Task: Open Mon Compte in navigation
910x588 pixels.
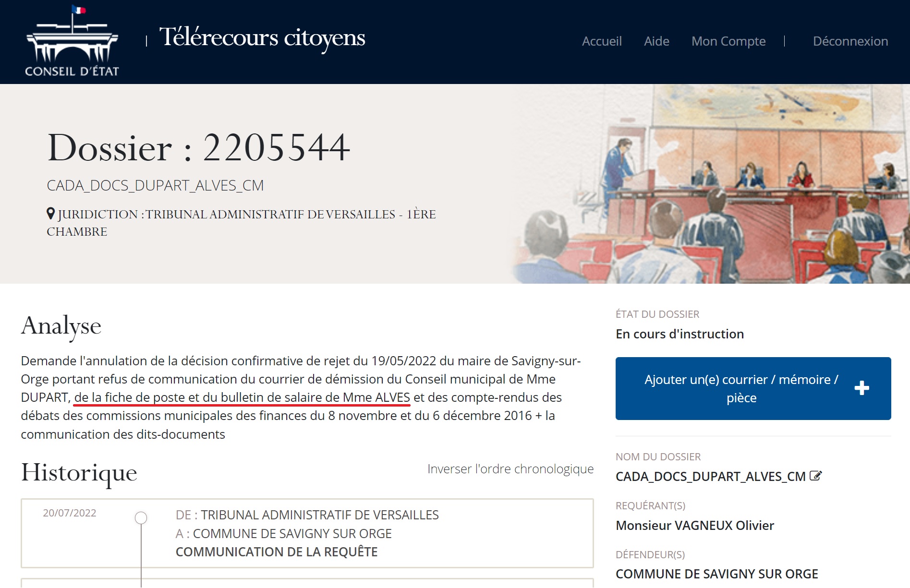Action: (x=728, y=41)
